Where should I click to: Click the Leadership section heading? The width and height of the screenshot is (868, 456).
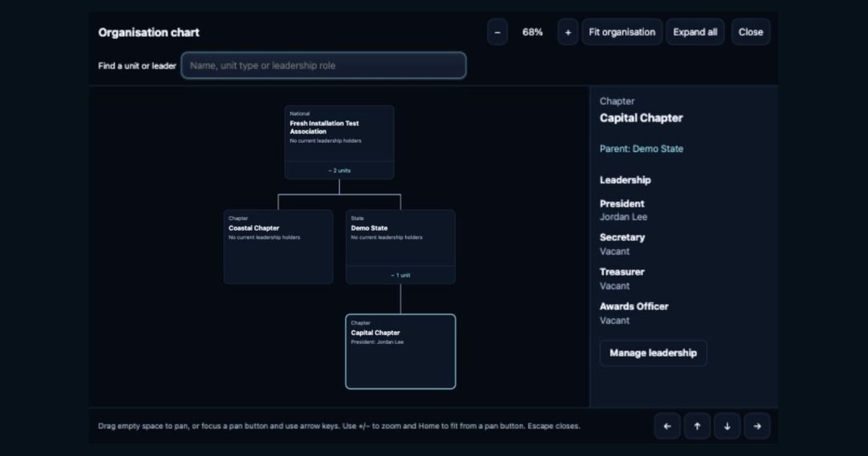pyautogui.click(x=625, y=180)
